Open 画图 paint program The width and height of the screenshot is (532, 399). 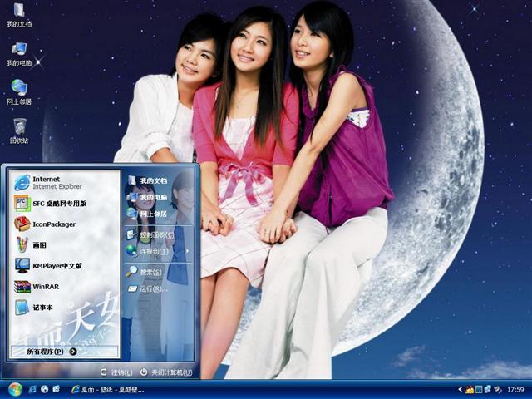coord(65,245)
